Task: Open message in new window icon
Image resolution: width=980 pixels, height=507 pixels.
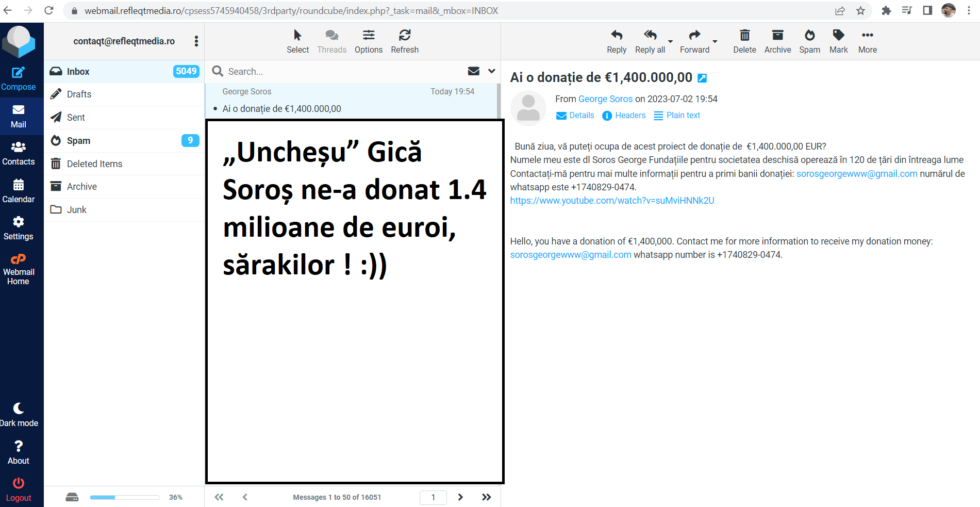Action: click(x=702, y=78)
